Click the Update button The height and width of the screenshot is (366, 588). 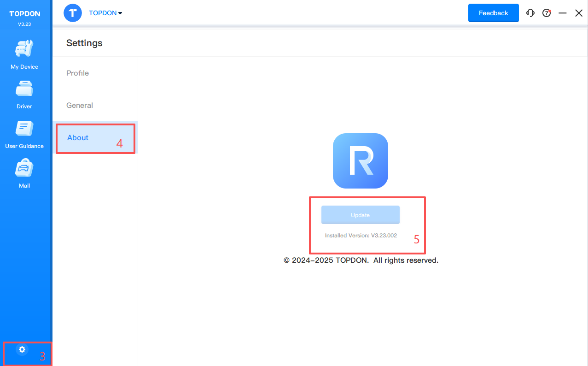click(360, 215)
